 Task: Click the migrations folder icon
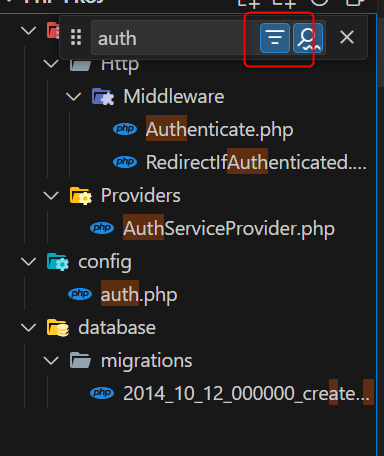80,360
